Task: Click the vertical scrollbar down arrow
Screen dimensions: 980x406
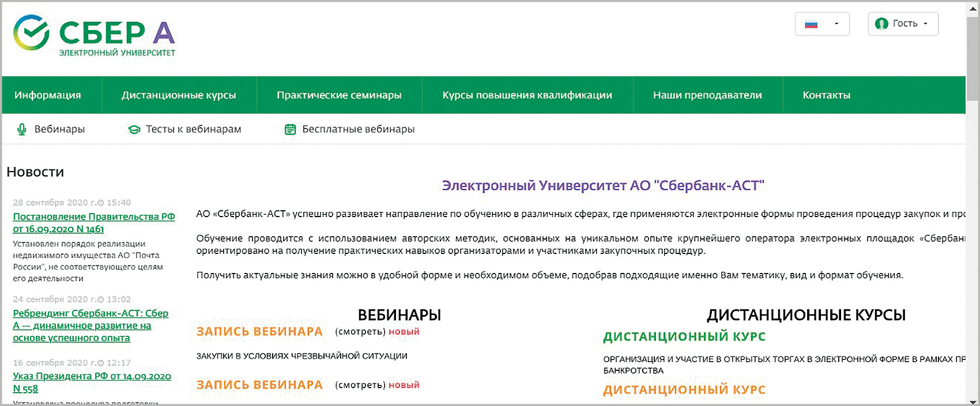Action: (x=973, y=401)
